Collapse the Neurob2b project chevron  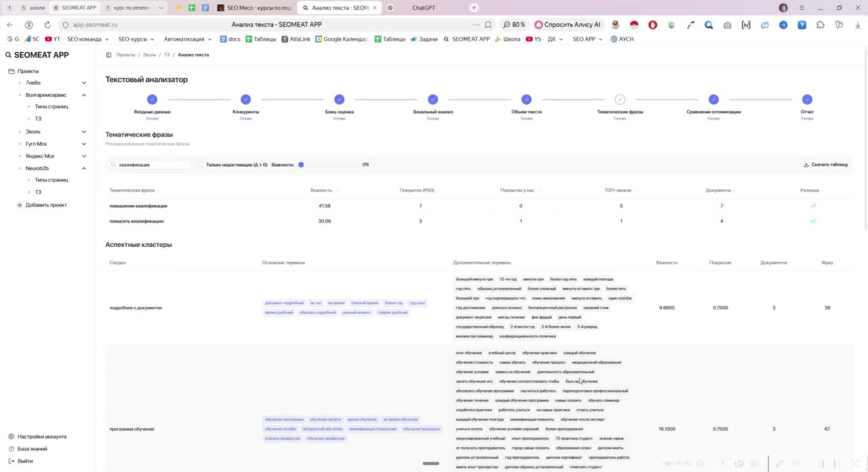click(84, 168)
